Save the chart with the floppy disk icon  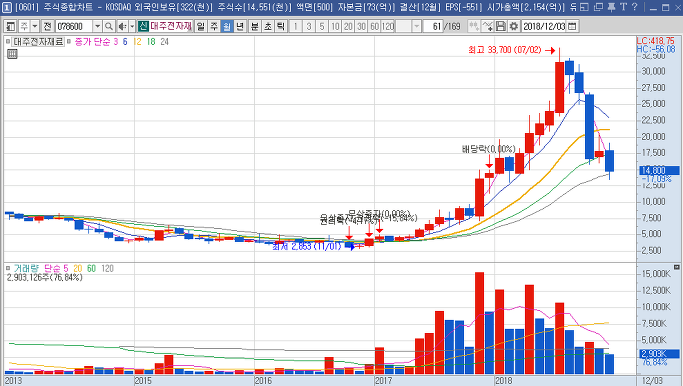coord(501,27)
